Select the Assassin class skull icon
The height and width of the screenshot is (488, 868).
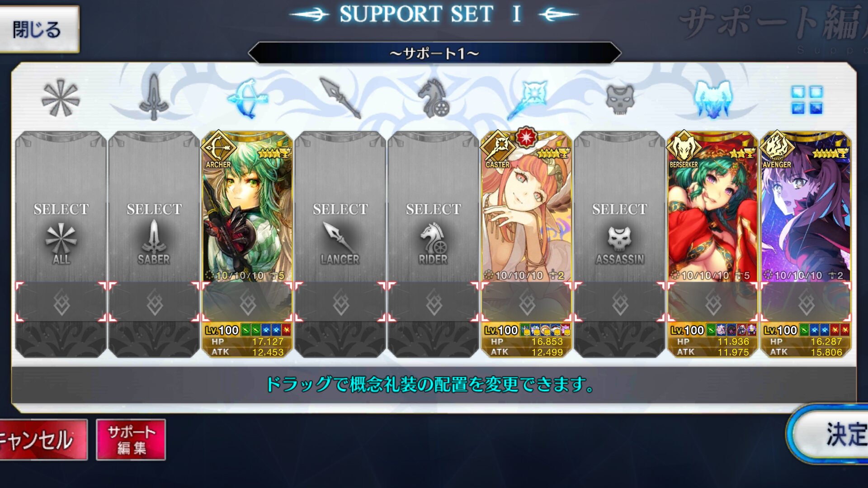620,99
